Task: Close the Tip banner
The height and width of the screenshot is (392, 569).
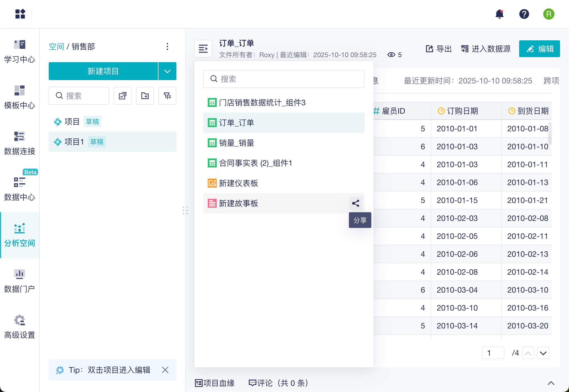Action: pyautogui.click(x=165, y=370)
